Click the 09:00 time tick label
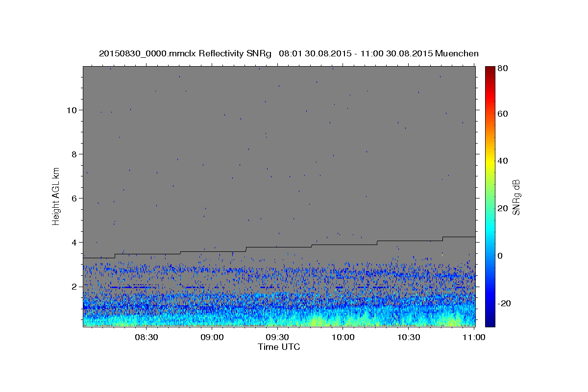 212,337
